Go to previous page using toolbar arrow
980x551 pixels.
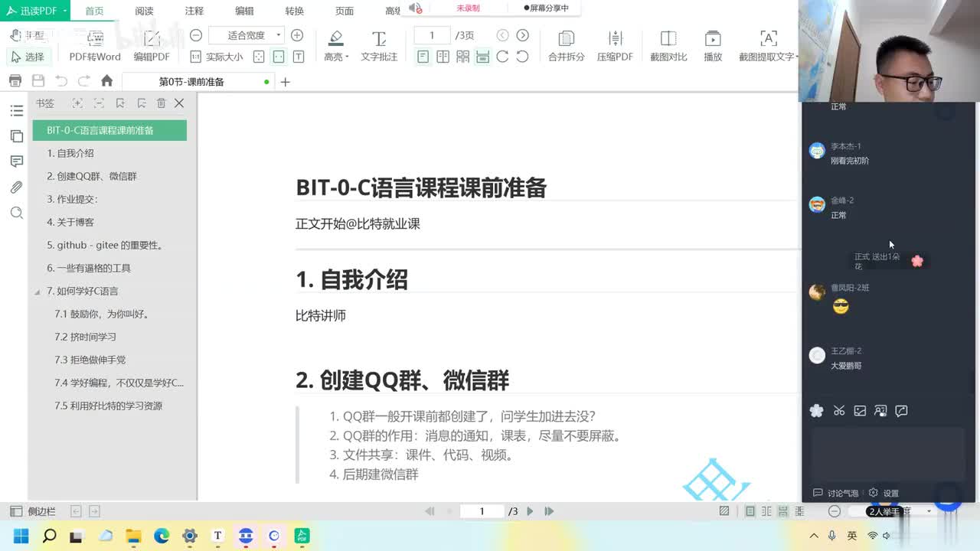(x=503, y=35)
